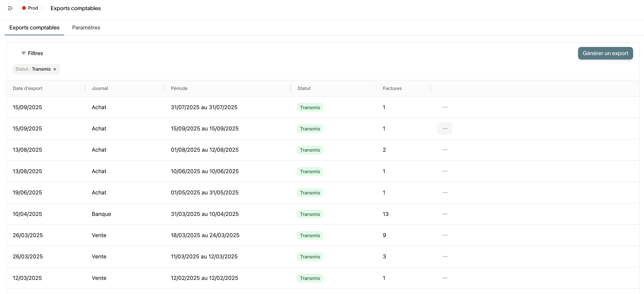
Task: Open actions menu for Vente export with 9 invoices
Action: pyautogui.click(x=445, y=235)
